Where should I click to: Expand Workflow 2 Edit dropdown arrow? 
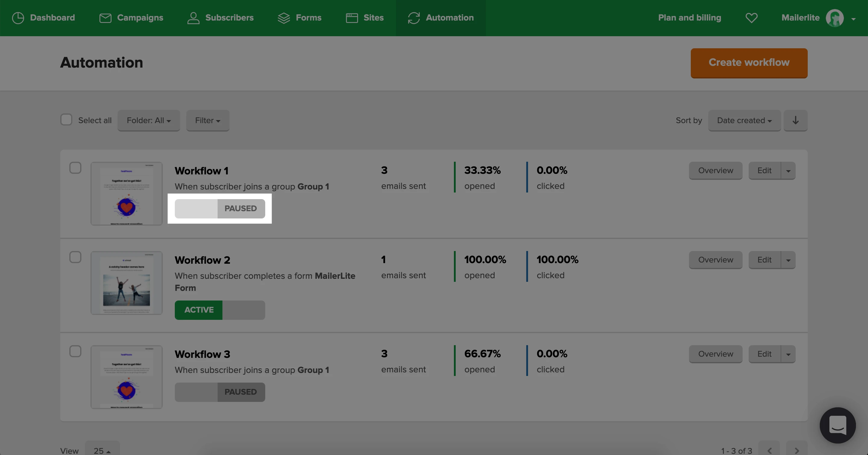pyautogui.click(x=788, y=260)
